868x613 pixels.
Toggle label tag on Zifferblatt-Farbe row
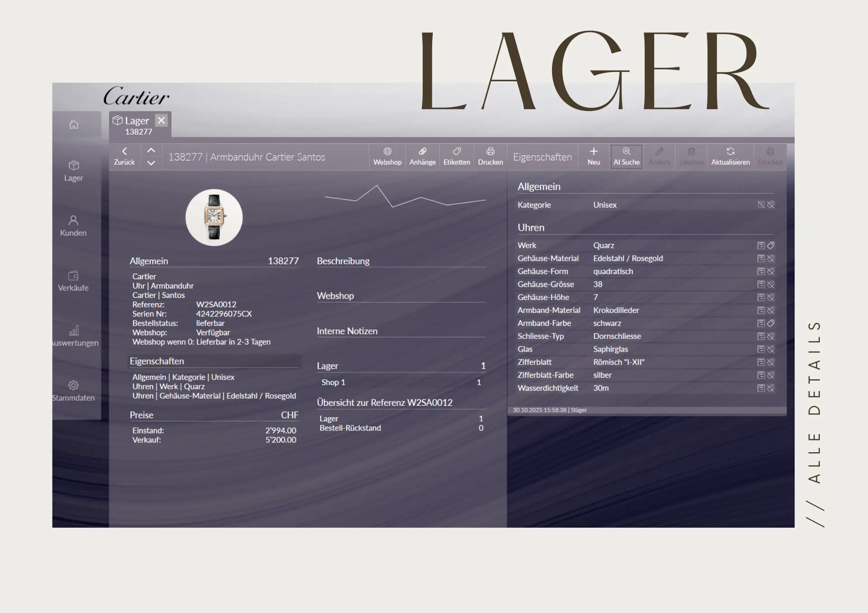[771, 375]
